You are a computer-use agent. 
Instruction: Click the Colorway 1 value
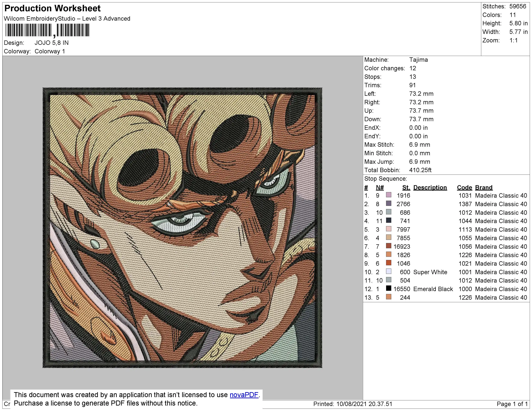[x=50, y=51]
